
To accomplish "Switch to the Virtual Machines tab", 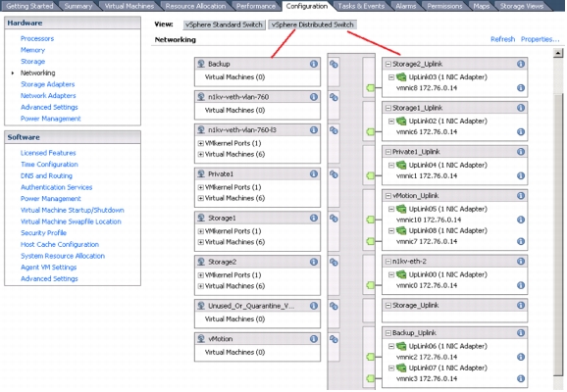I will click(x=129, y=6).
